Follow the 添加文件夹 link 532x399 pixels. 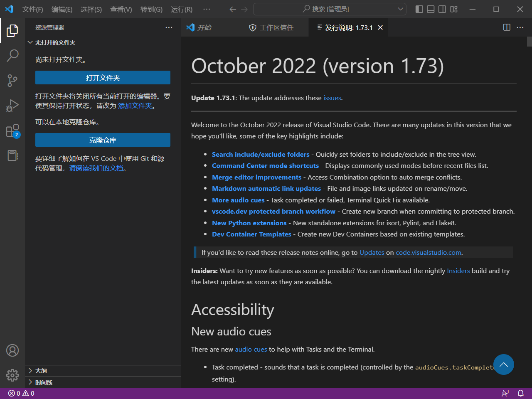135,106
